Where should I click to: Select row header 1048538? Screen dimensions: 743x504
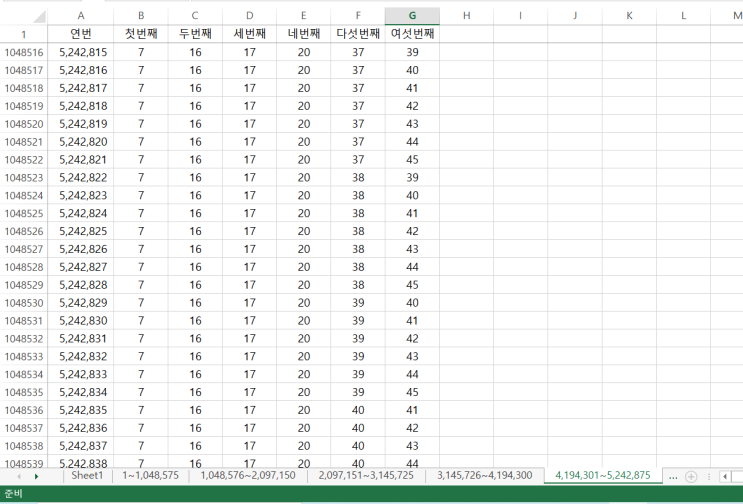pos(24,446)
